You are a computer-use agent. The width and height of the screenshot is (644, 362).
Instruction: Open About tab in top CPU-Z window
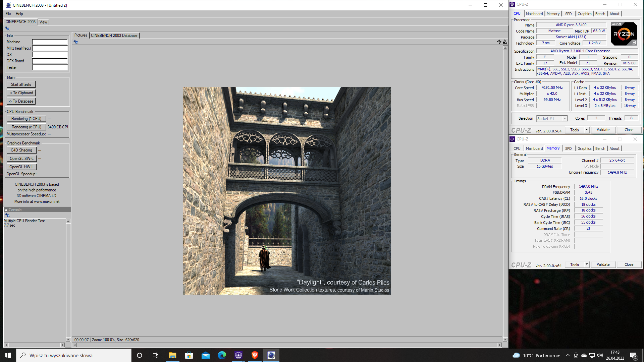pyautogui.click(x=614, y=14)
